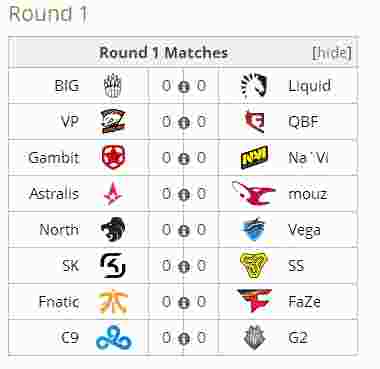Click the BIG team logo
This screenshot has width=380, height=369.
(x=113, y=86)
